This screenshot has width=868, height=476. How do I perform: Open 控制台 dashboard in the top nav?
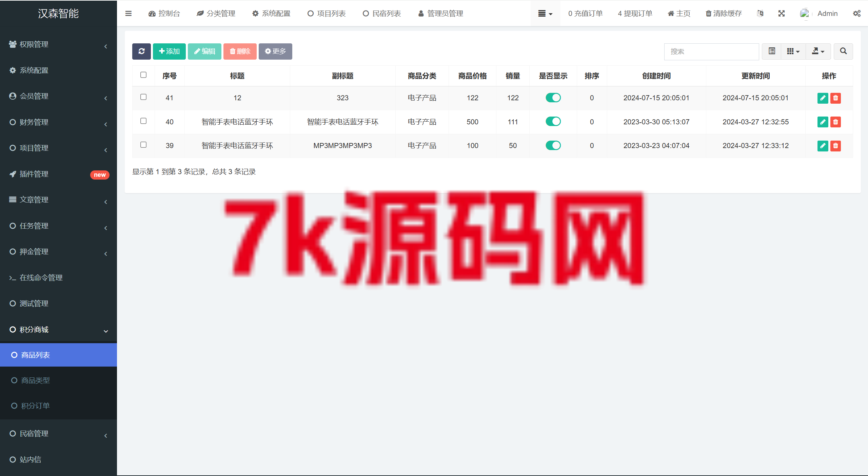(164, 14)
